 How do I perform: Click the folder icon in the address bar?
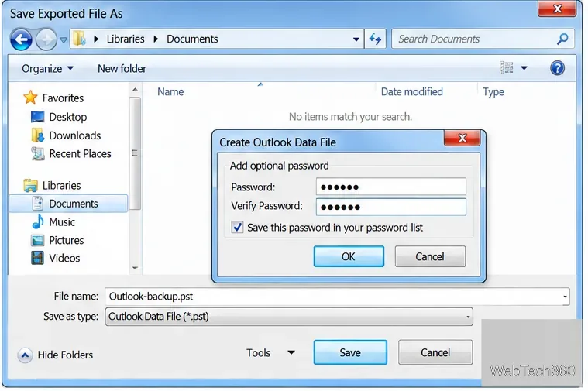tap(79, 39)
